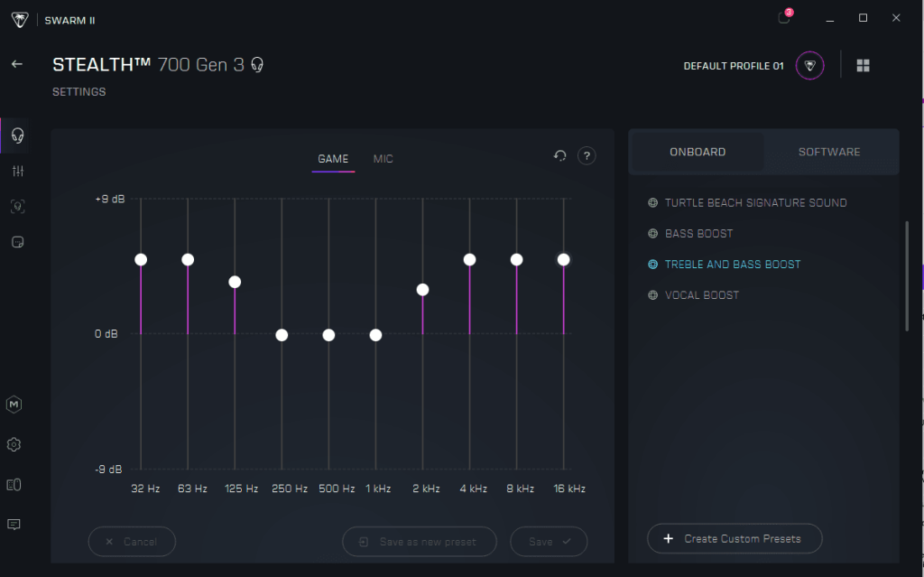Open the equalizer mixer sidebar icon
The height and width of the screenshot is (577, 924).
16,171
